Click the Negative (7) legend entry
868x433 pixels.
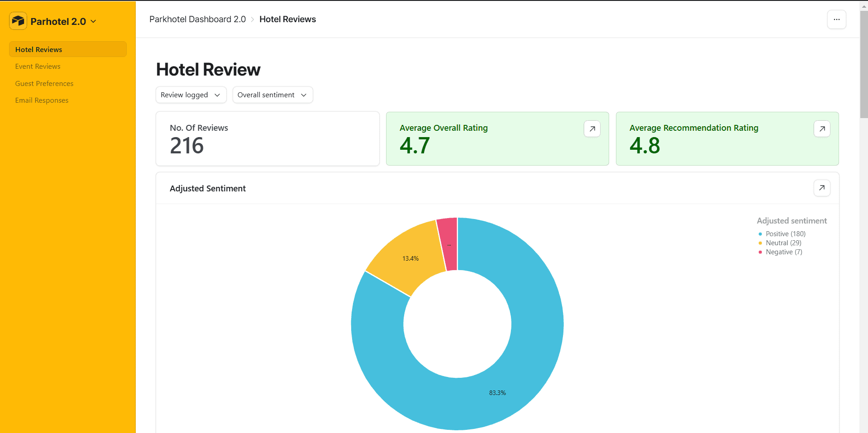(780, 252)
